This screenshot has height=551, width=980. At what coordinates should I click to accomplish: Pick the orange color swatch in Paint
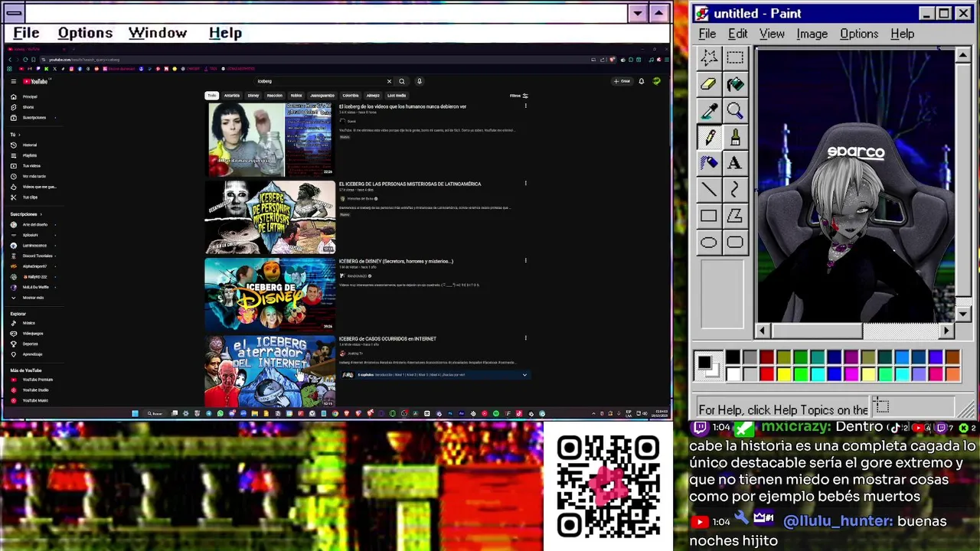click(x=952, y=373)
